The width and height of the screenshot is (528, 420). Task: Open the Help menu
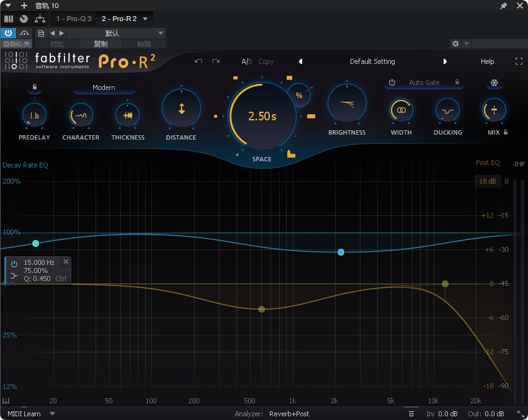click(x=487, y=61)
